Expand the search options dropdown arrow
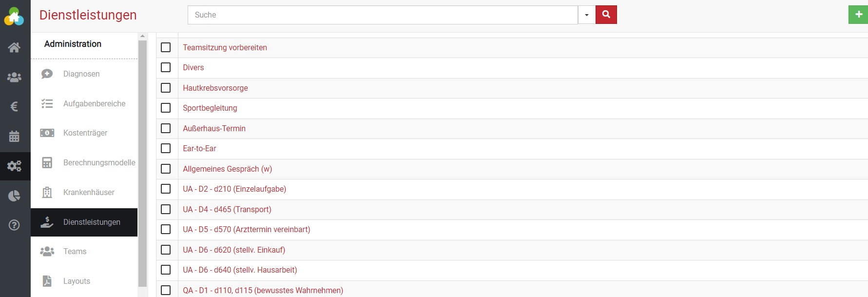The height and width of the screenshot is (297, 868). [586, 15]
